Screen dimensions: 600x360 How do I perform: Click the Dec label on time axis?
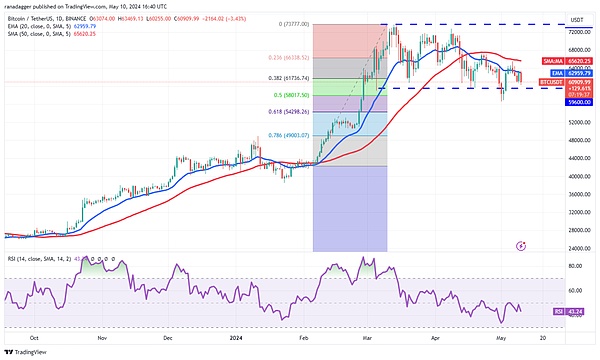[168, 338]
